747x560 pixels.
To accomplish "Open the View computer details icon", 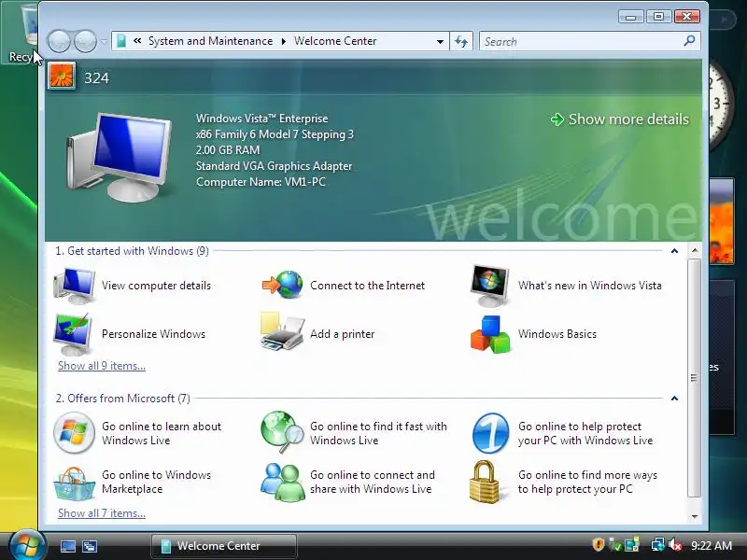I will (74, 286).
